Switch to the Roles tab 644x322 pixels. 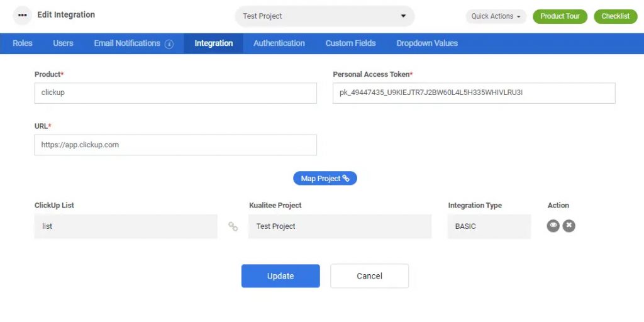(x=23, y=43)
